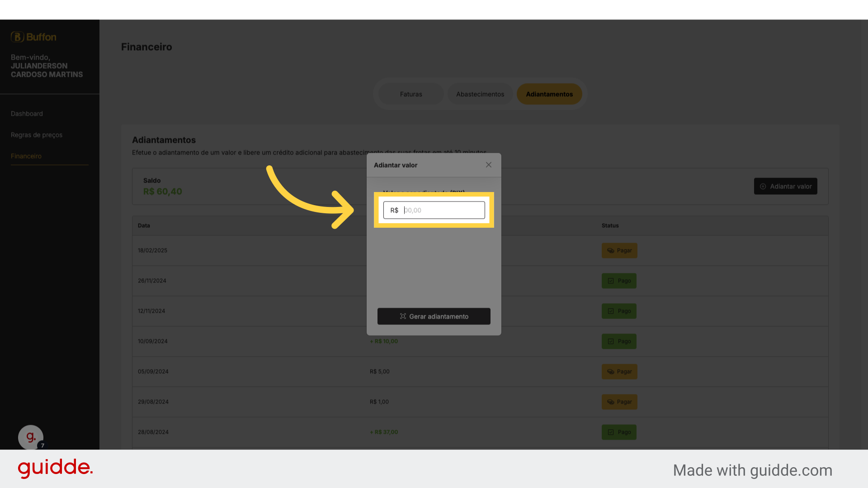Click the Pago badge for 28/08/2024
This screenshot has width=868, height=488.
pyautogui.click(x=619, y=432)
